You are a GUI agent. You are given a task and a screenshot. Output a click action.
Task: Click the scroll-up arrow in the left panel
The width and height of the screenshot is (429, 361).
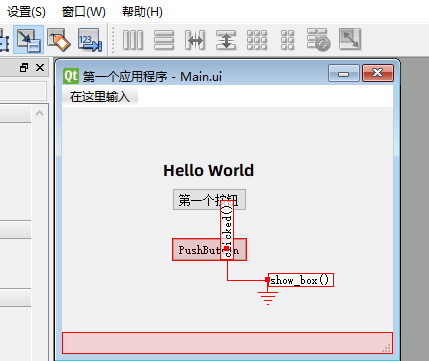pyautogui.click(x=39, y=113)
